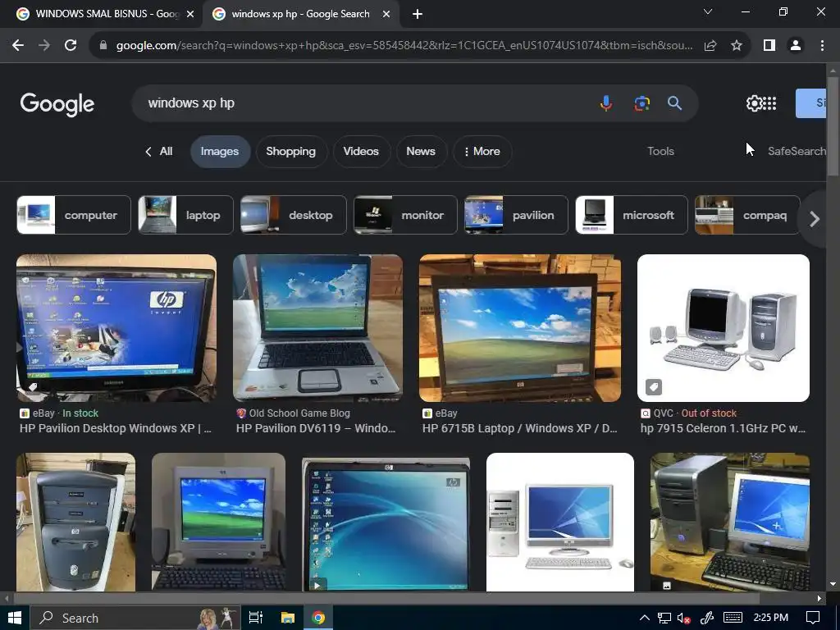This screenshot has height=630, width=840.
Task: Open the white desktop with flat monitor image
Action: coord(559,523)
